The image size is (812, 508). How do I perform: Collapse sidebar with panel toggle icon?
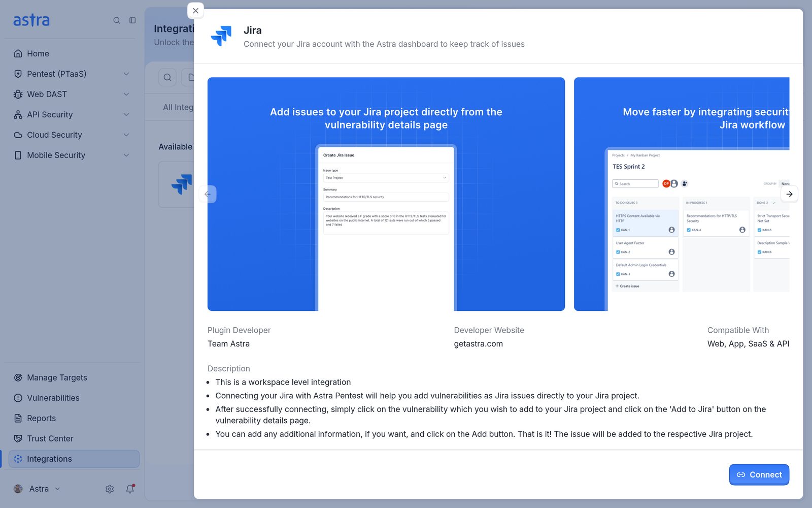[x=132, y=20]
